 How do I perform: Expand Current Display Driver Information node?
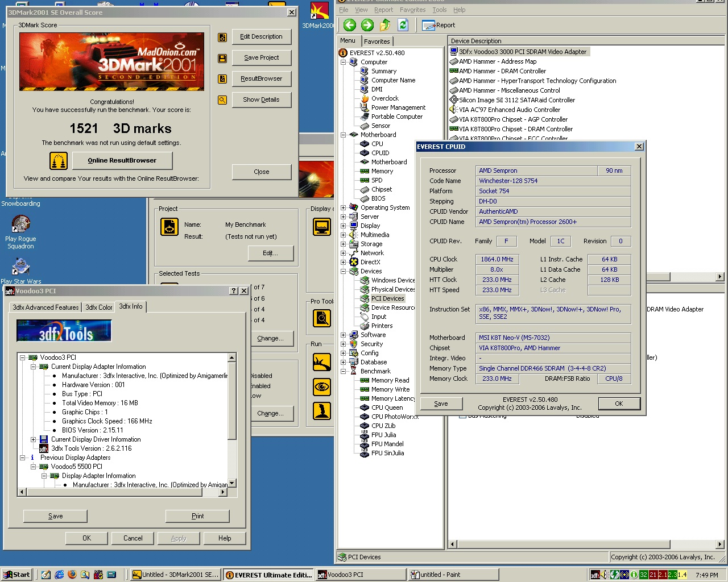click(34, 439)
